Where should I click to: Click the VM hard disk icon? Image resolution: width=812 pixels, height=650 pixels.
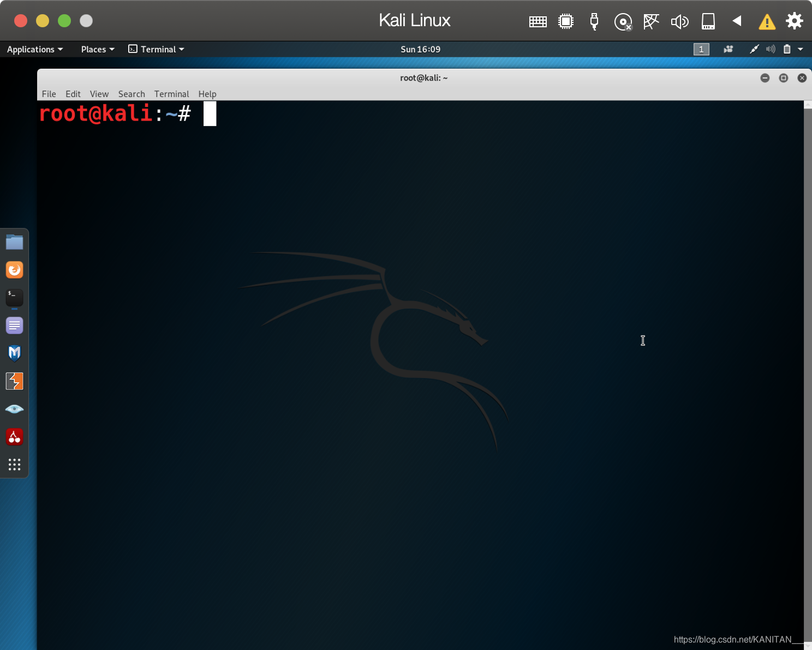(708, 21)
